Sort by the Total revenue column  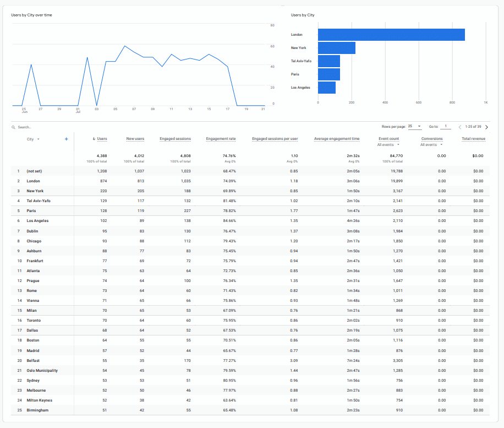(474, 139)
